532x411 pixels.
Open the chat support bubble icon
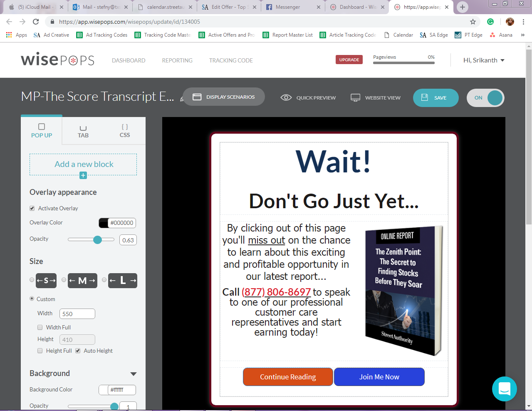[504, 389]
